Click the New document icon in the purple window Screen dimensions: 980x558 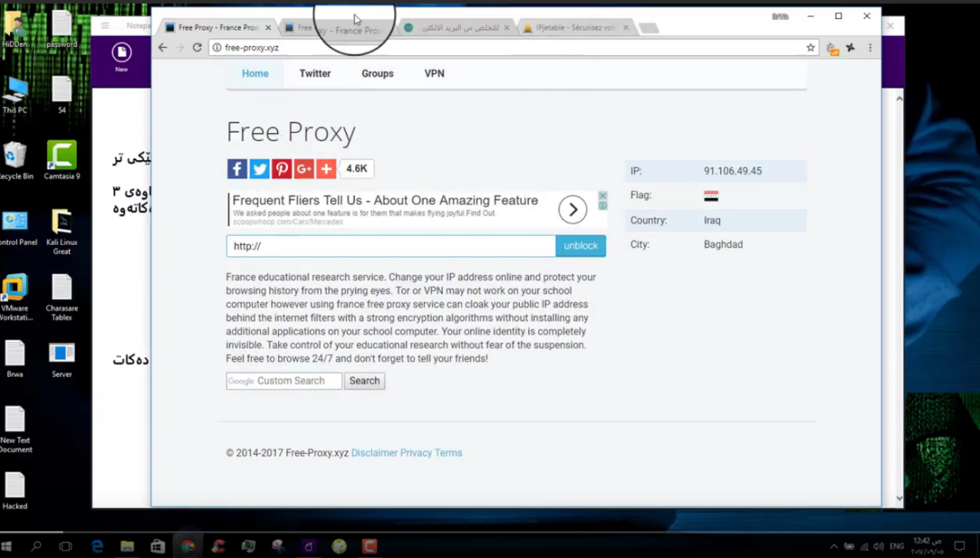121,57
